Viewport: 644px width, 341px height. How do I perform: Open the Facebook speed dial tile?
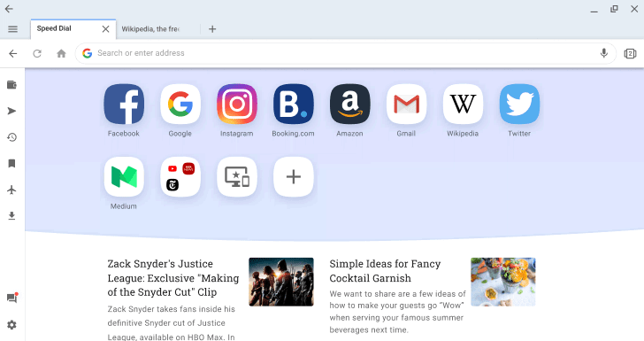coord(124,104)
